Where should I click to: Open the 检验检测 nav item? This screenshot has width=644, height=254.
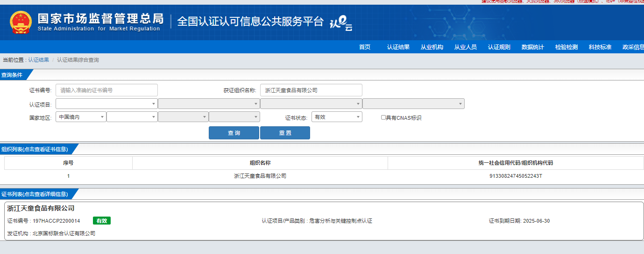566,47
